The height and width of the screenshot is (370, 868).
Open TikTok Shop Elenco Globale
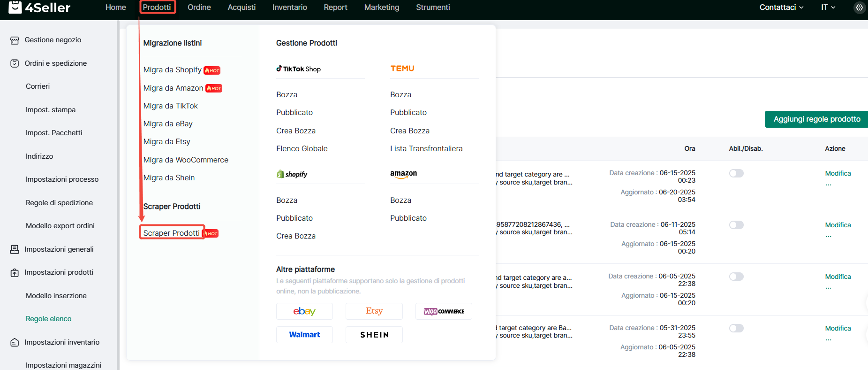coord(302,149)
